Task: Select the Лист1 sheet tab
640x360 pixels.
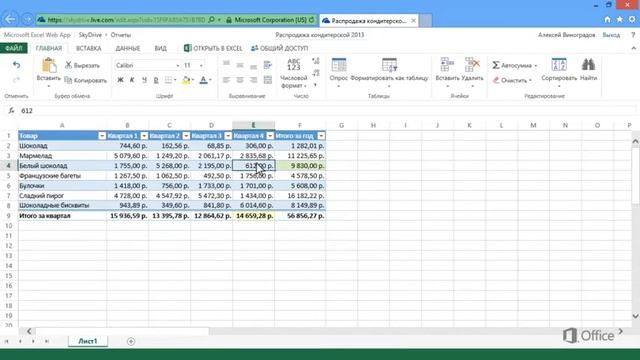Action: (88, 341)
